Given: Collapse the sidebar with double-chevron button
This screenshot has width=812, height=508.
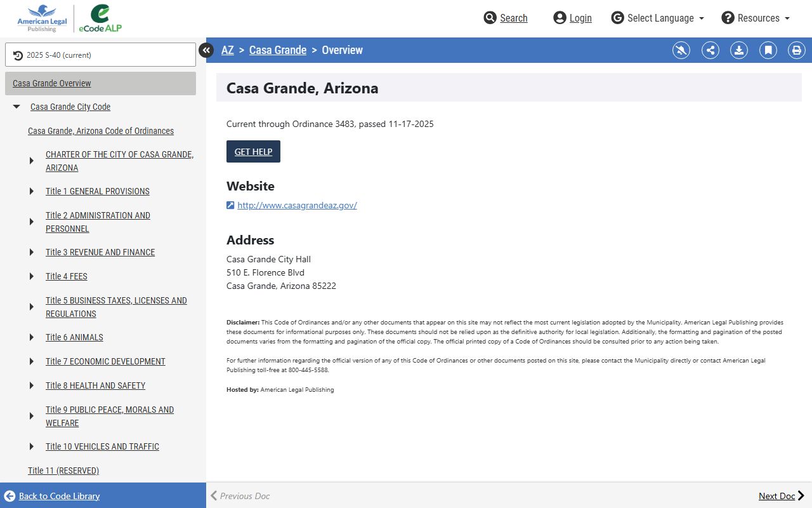Looking at the screenshot, I should 206,50.
